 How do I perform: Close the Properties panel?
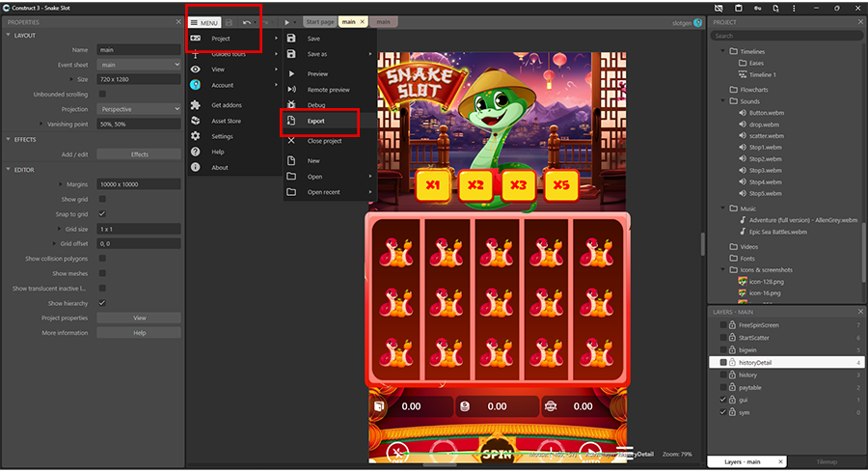178,22
